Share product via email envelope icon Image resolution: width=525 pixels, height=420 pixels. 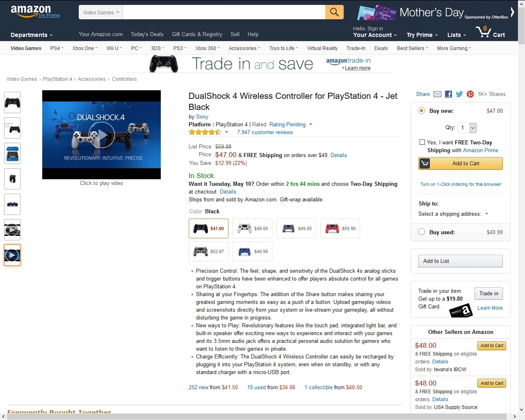click(x=437, y=94)
